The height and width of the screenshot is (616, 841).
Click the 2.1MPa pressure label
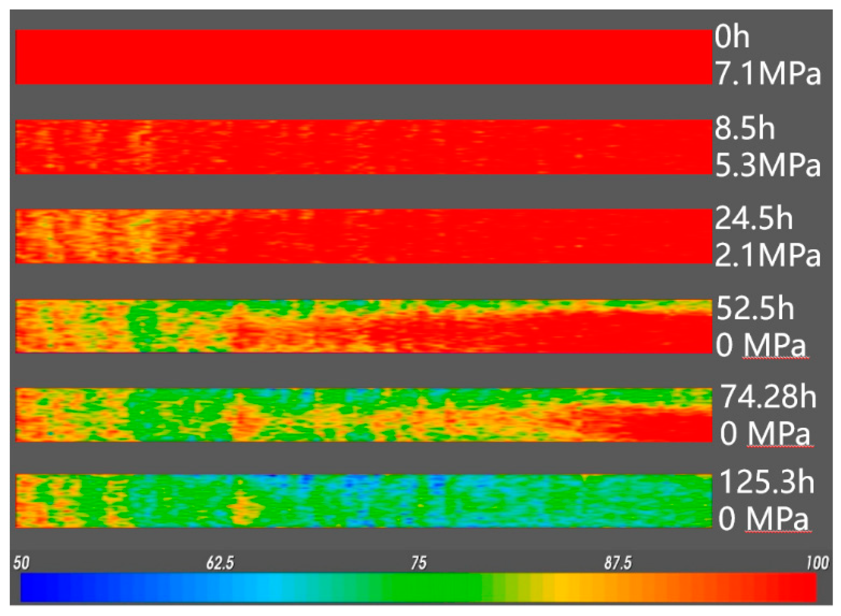767,255
